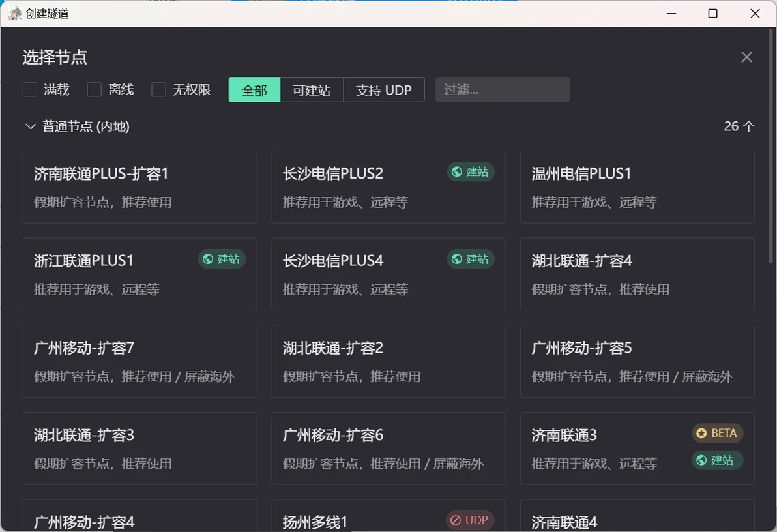Select node 济南联通4
This screenshot has width=777, height=532.
click(x=638, y=516)
